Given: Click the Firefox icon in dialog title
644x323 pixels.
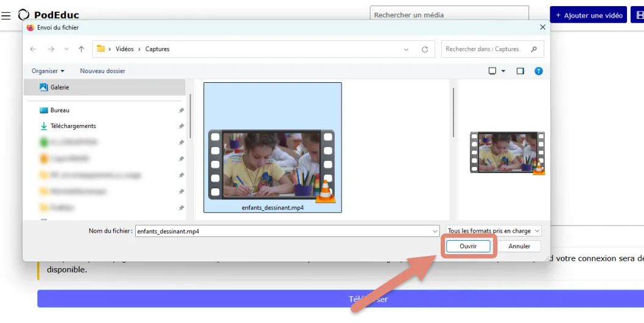Looking at the screenshot, I should pos(30,27).
